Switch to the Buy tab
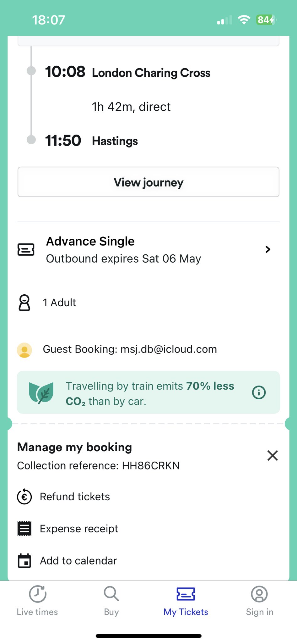 pyautogui.click(x=111, y=601)
